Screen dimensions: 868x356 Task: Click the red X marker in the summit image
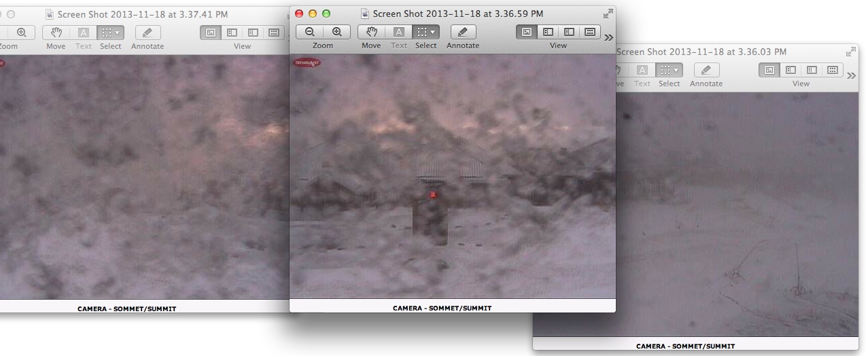tap(433, 195)
